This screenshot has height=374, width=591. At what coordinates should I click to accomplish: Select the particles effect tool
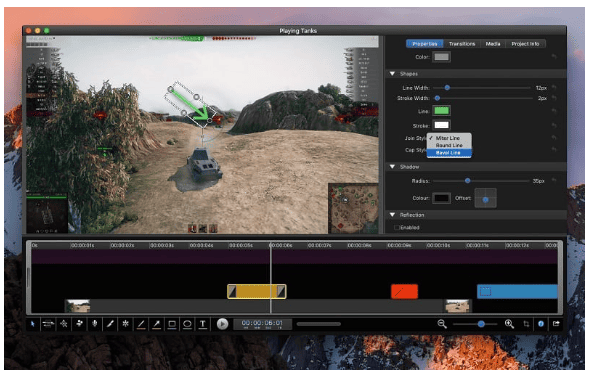click(x=79, y=324)
